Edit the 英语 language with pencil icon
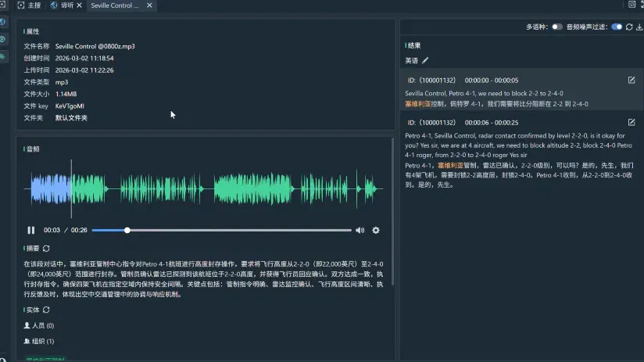The width and height of the screenshot is (644, 362). click(425, 60)
